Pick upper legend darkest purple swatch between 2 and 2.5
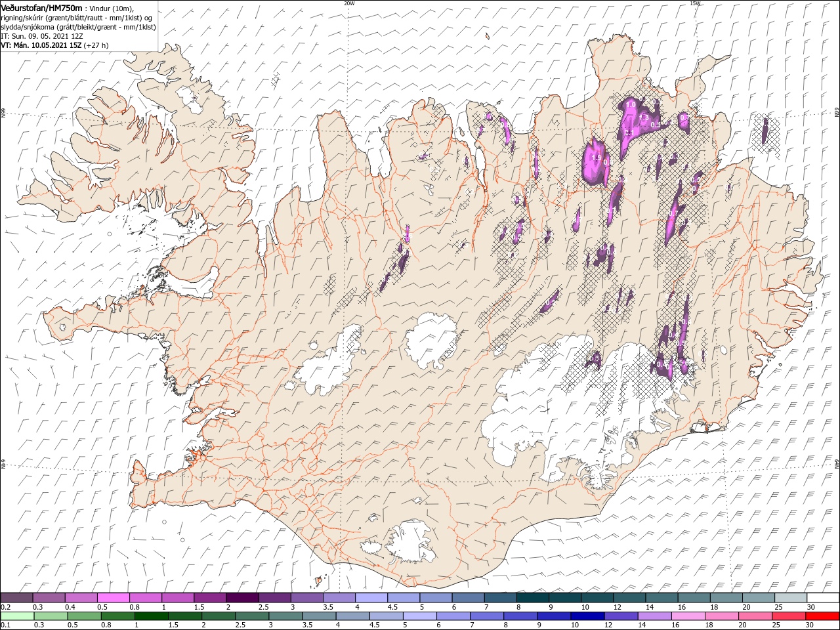 click(x=242, y=598)
